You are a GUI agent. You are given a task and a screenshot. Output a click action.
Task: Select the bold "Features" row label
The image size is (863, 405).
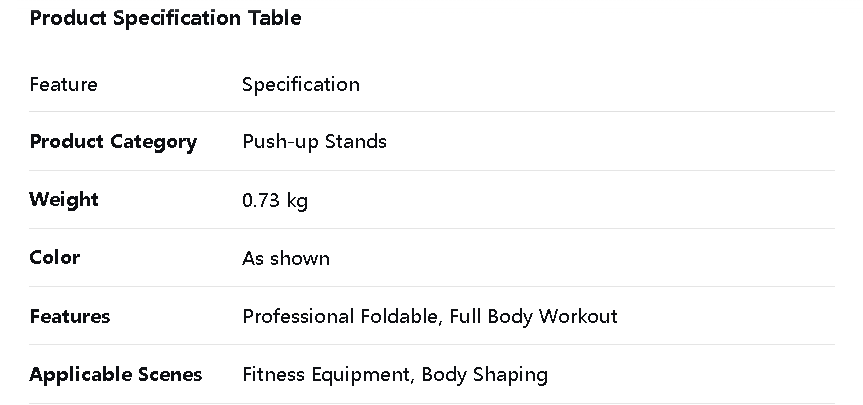(x=70, y=316)
